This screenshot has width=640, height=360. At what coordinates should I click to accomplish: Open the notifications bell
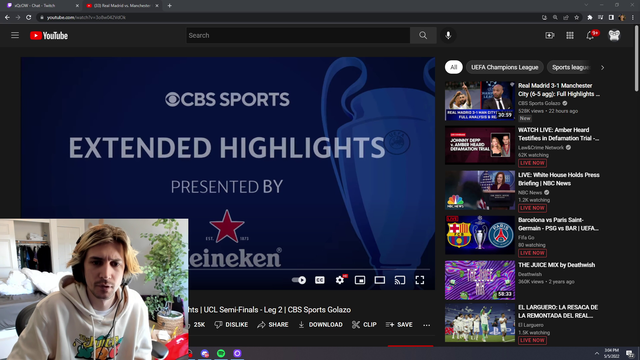[590, 36]
